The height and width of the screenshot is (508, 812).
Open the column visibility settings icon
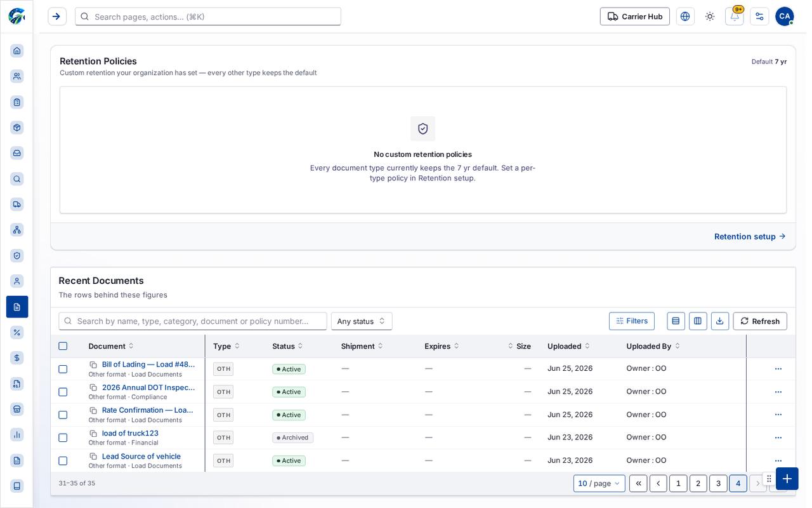pyautogui.click(x=698, y=321)
